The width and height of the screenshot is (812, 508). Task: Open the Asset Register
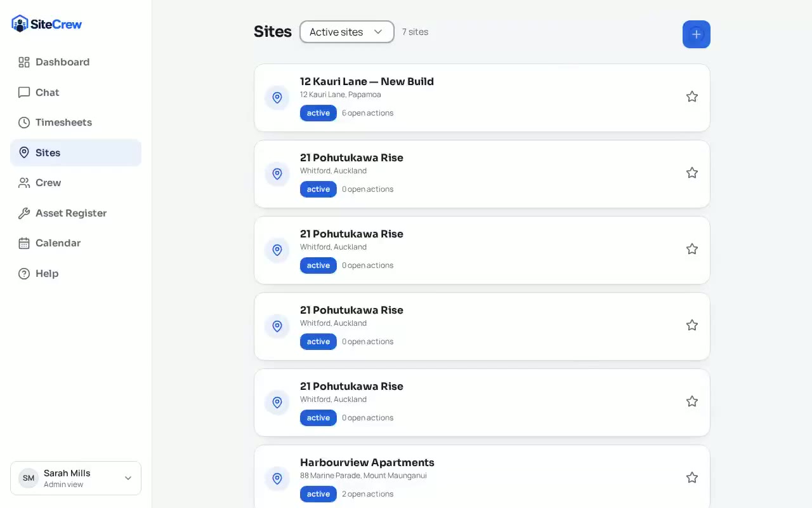[x=75, y=213]
